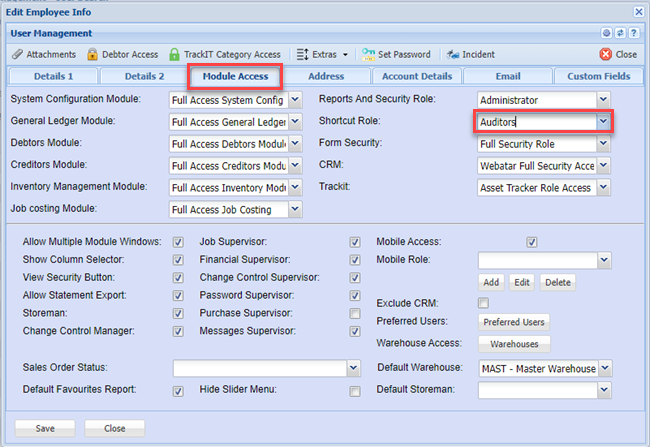Click the red Close icon in toolbar
The height and width of the screenshot is (447, 650).
pos(605,54)
